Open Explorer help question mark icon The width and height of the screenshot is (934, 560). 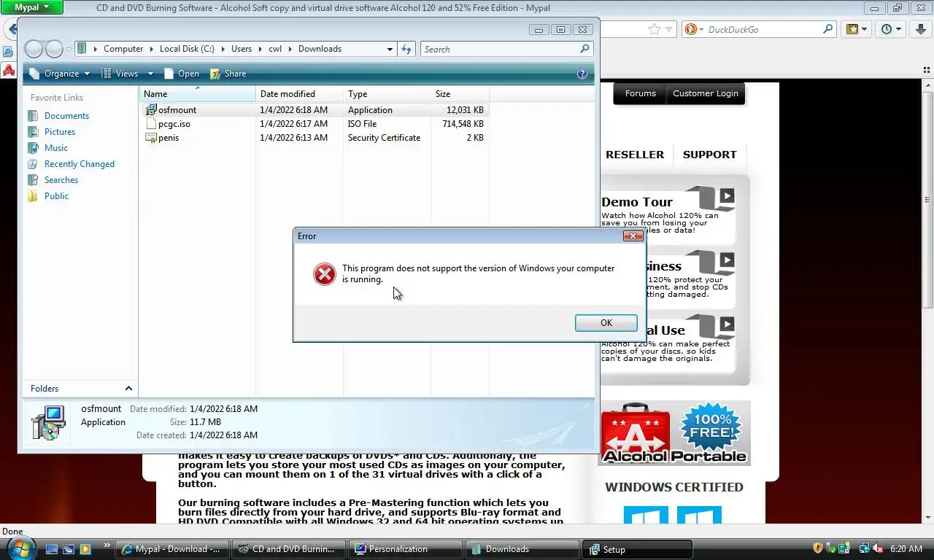582,74
